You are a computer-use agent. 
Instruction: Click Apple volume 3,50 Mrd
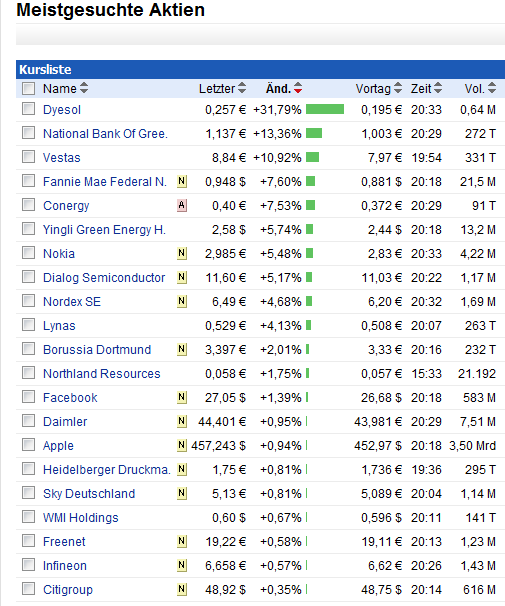tap(473, 446)
